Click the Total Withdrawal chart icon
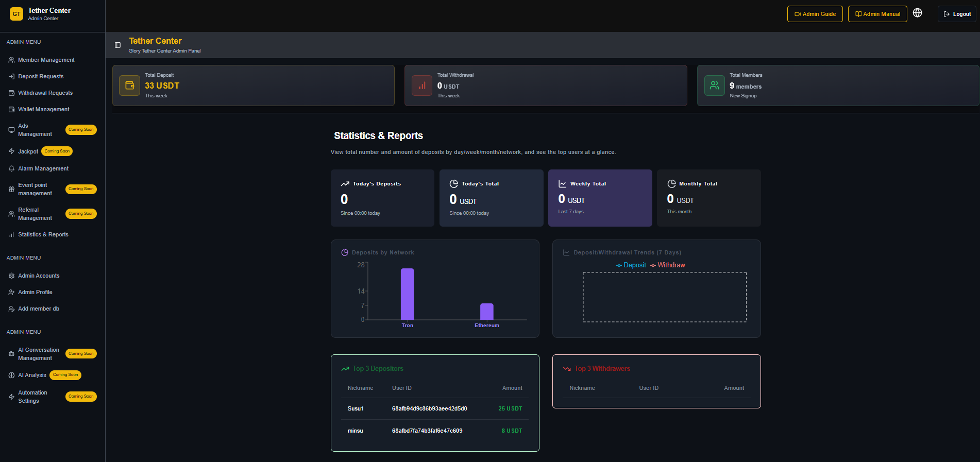The height and width of the screenshot is (462, 980). pos(421,85)
